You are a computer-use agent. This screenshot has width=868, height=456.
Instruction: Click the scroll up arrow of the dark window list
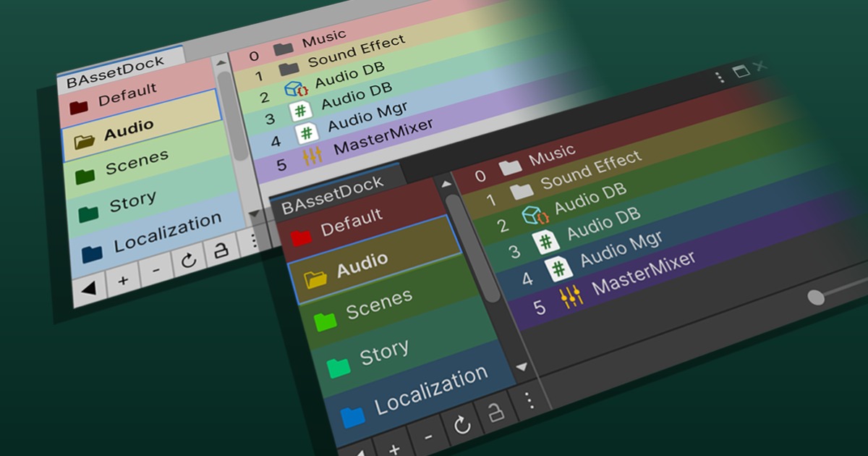coord(446,184)
